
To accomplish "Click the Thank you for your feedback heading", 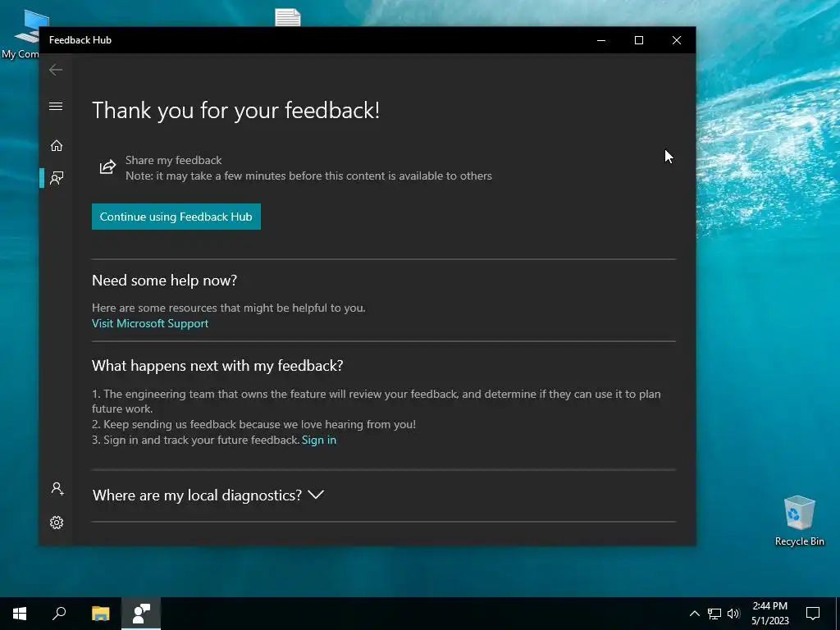I will 235,111.
